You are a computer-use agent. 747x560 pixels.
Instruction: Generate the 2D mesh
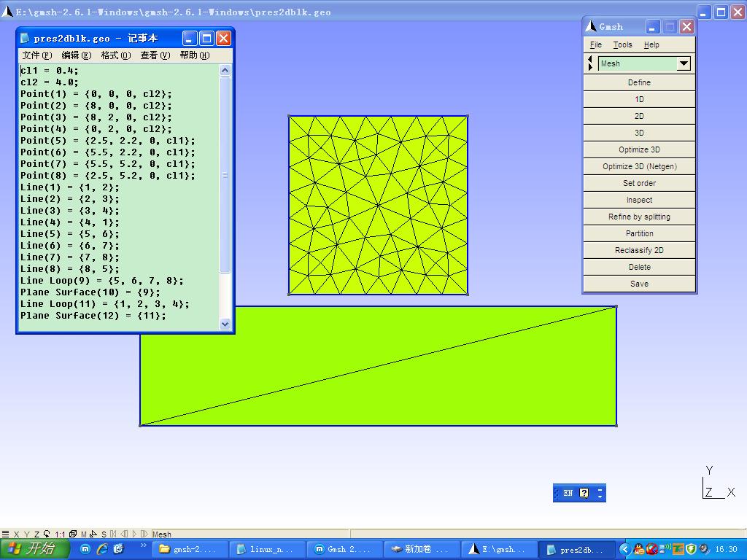point(639,116)
